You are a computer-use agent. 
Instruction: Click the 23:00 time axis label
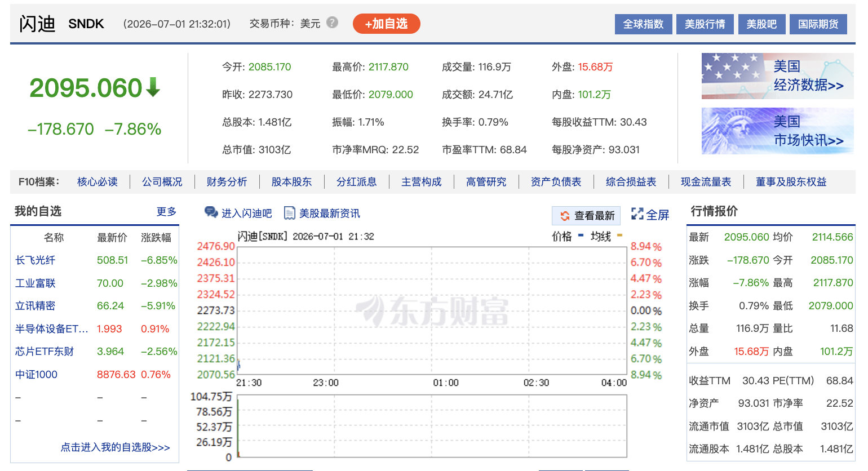[x=326, y=383]
